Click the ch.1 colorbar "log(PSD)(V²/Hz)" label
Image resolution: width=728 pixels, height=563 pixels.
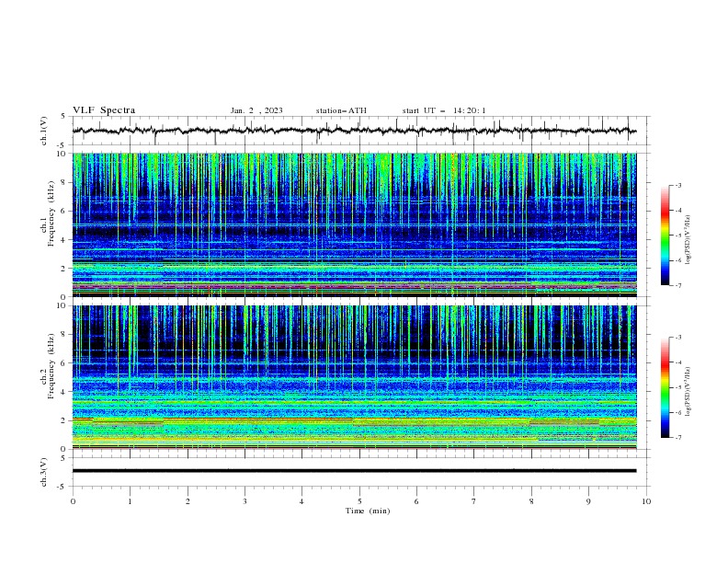[688, 240]
